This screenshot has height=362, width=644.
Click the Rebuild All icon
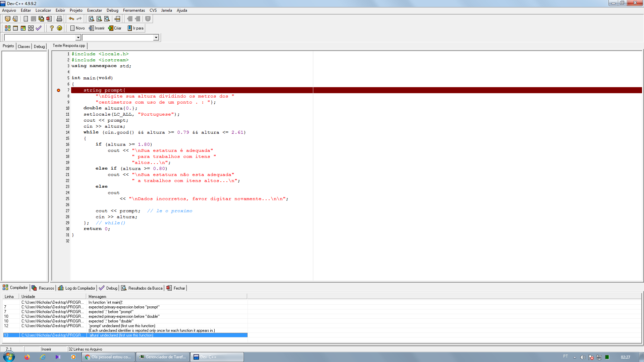coord(31,28)
